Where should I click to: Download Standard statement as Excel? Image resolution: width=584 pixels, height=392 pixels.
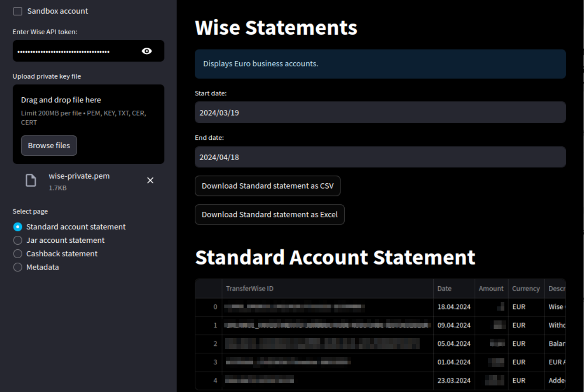pos(269,214)
